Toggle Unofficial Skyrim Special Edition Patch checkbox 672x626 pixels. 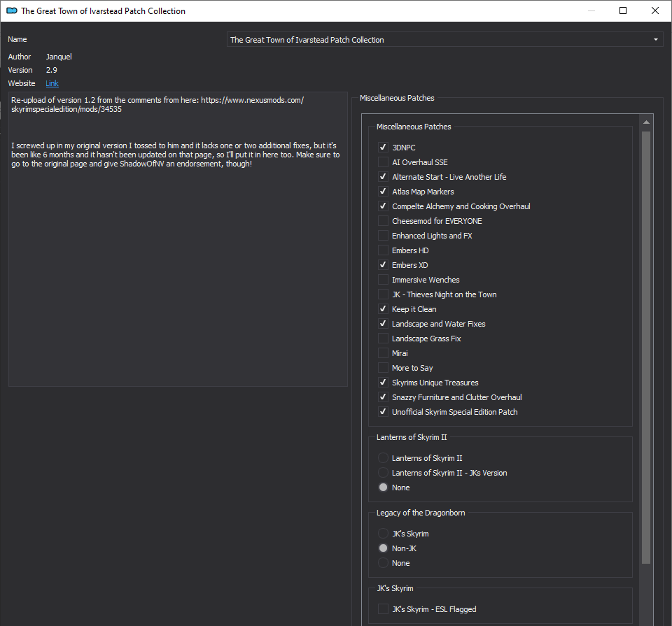(383, 412)
